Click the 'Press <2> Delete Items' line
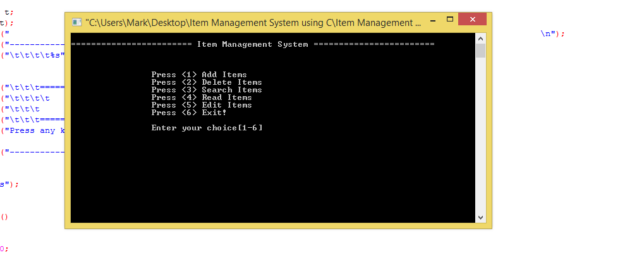644x255 pixels. point(207,82)
